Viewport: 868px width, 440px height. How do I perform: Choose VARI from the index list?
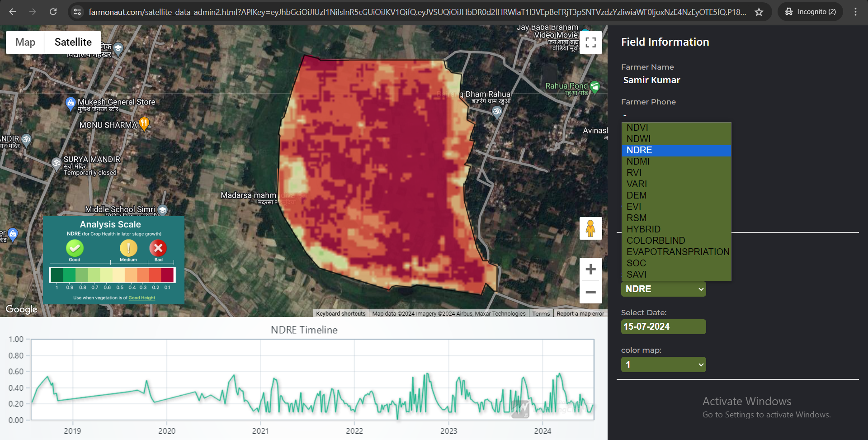pyautogui.click(x=676, y=184)
